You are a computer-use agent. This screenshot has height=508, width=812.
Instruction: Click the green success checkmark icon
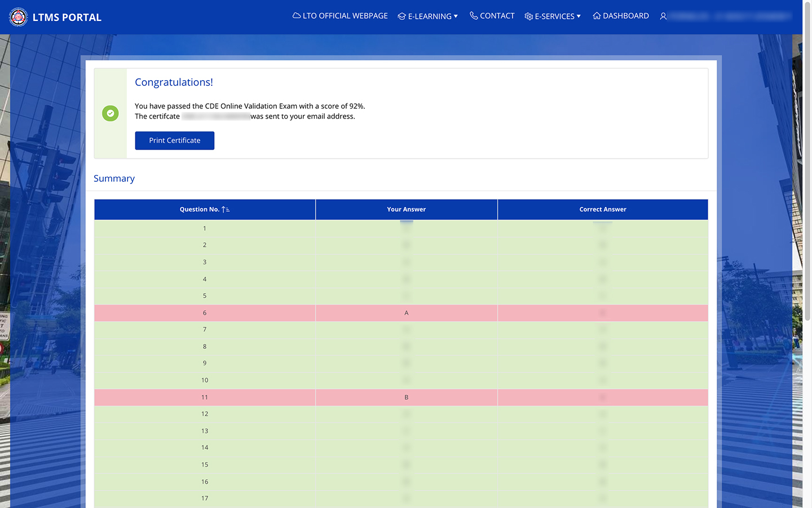[111, 113]
